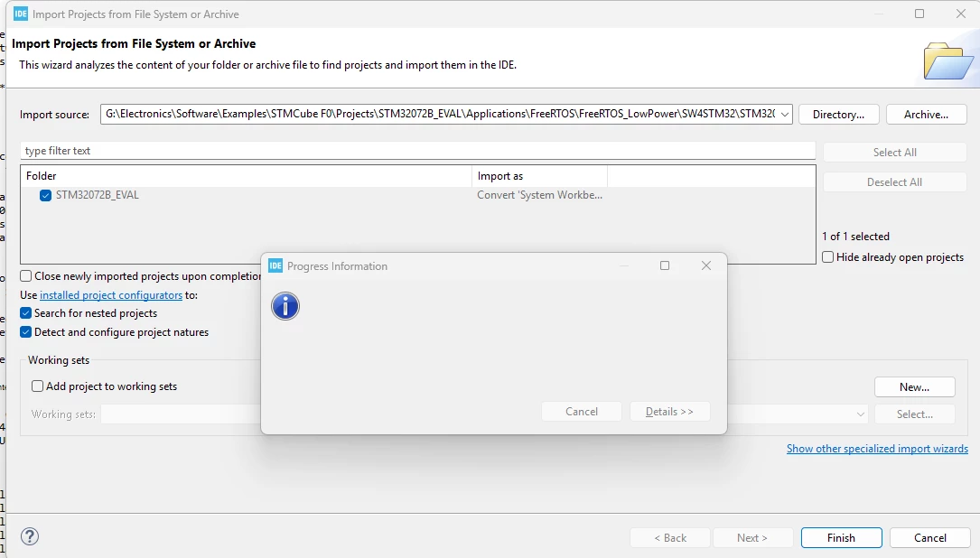Screen dimensions: 980x558
Task: Click the folder wizard banner image
Action: click(x=948, y=60)
